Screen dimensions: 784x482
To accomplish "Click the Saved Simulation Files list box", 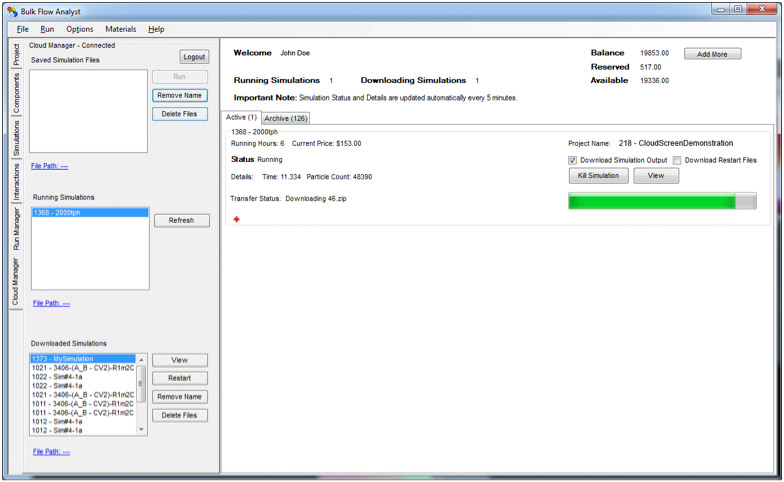I will pyautogui.click(x=88, y=111).
